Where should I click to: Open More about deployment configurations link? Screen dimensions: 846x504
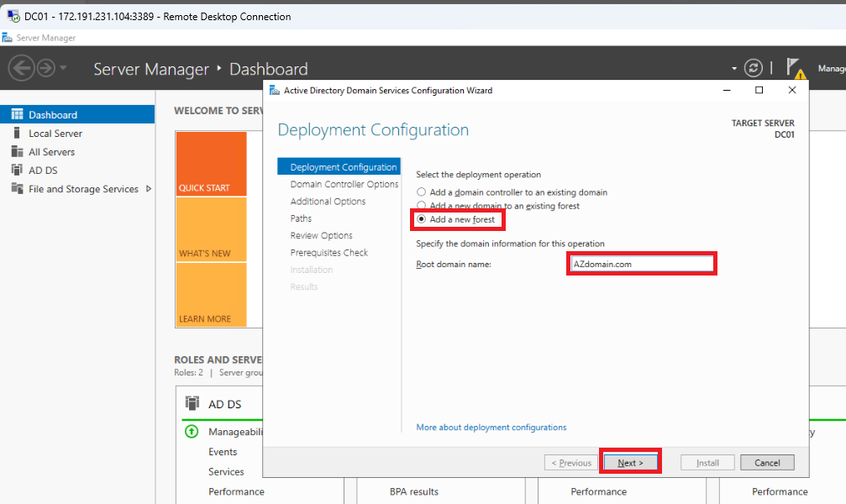491,427
